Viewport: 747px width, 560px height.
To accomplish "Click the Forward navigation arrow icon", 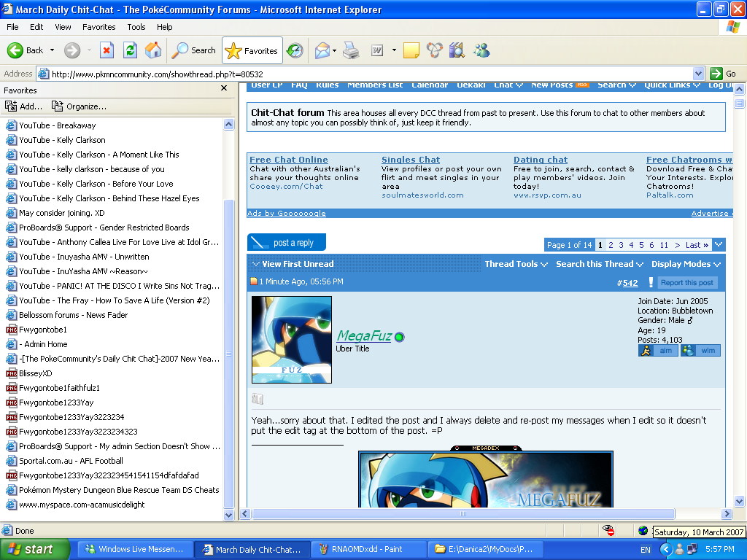I will tap(72, 50).
